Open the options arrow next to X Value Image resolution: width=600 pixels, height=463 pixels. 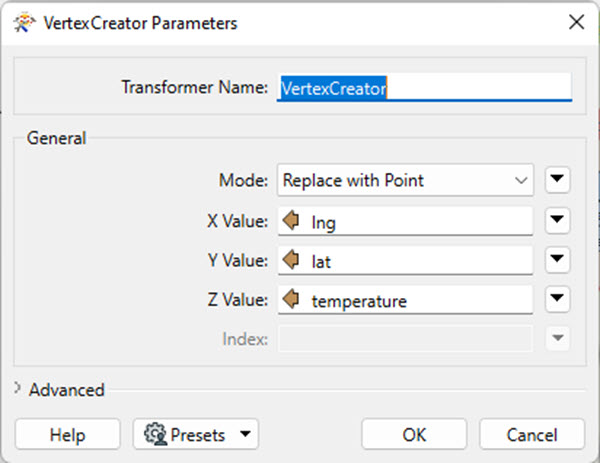pos(557,220)
